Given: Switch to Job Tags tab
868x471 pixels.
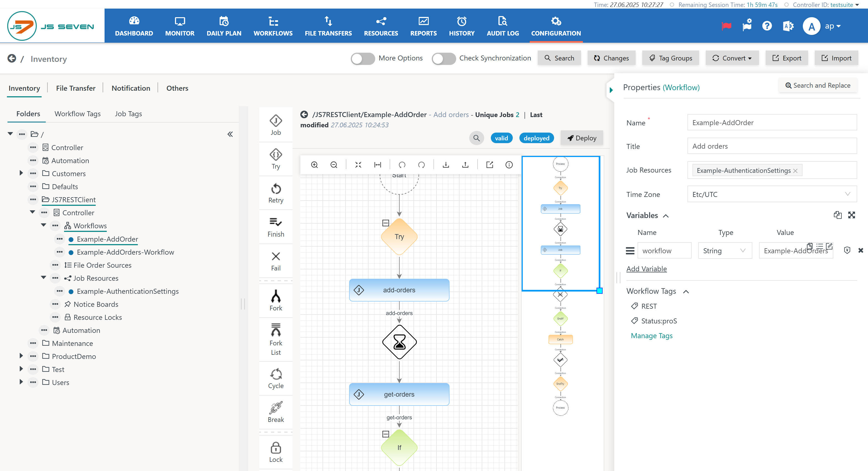Looking at the screenshot, I should point(128,114).
